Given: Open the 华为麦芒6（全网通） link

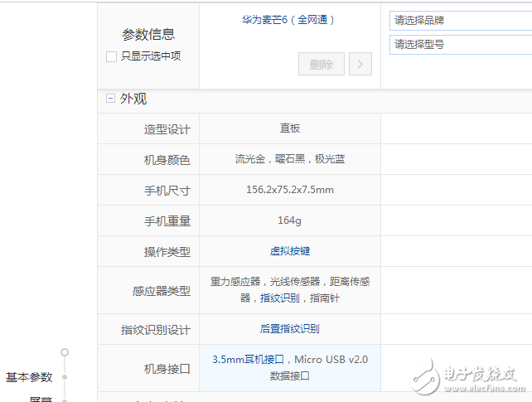Looking at the screenshot, I should click(288, 20).
